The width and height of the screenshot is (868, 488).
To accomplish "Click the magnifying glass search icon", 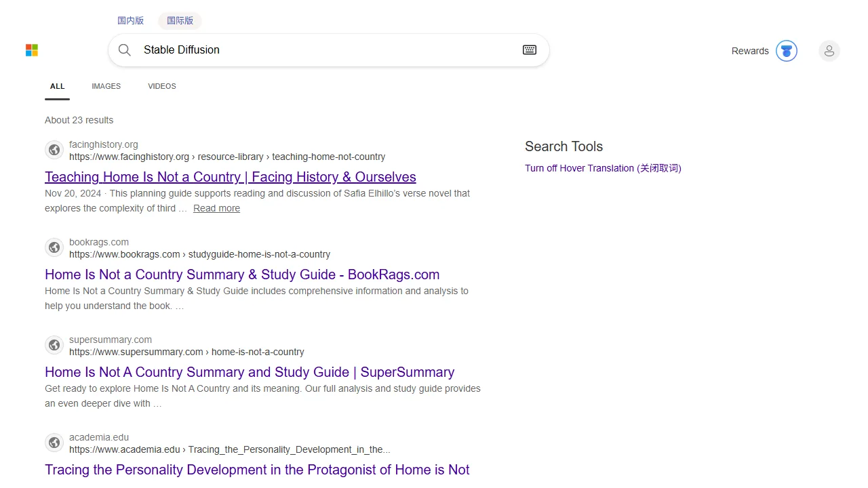I will point(125,50).
